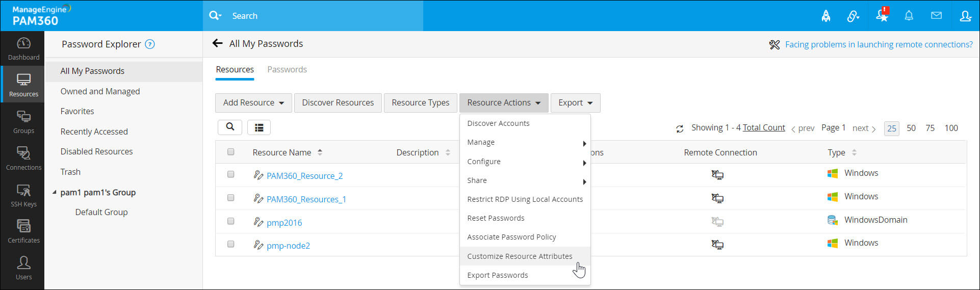Open the Dashboard sidebar icon
Viewport: 980px width, 290px height.
pos(23,49)
